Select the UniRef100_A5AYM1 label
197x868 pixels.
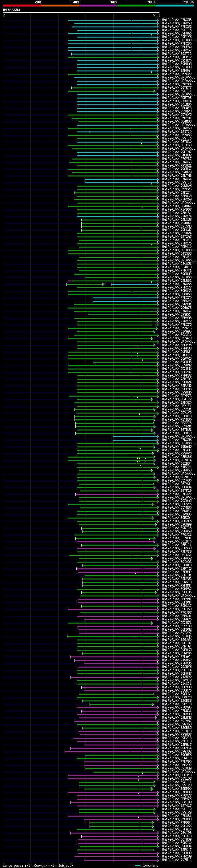tap(177, 118)
